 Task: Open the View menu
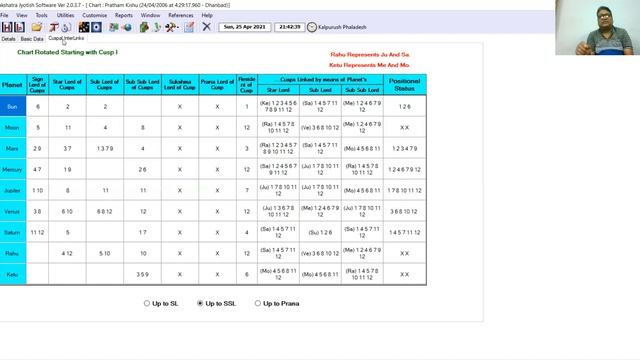pyautogui.click(x=22, y=15)
